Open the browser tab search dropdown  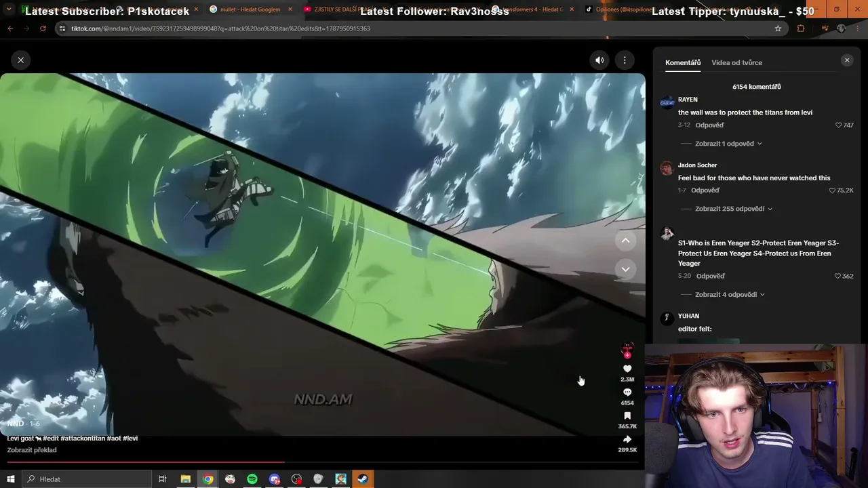pyautogui.click(x=9, y=9)
